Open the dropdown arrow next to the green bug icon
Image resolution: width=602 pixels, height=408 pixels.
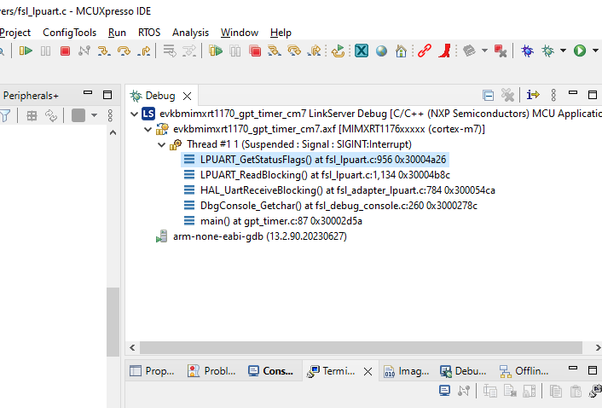click(563, 51)
